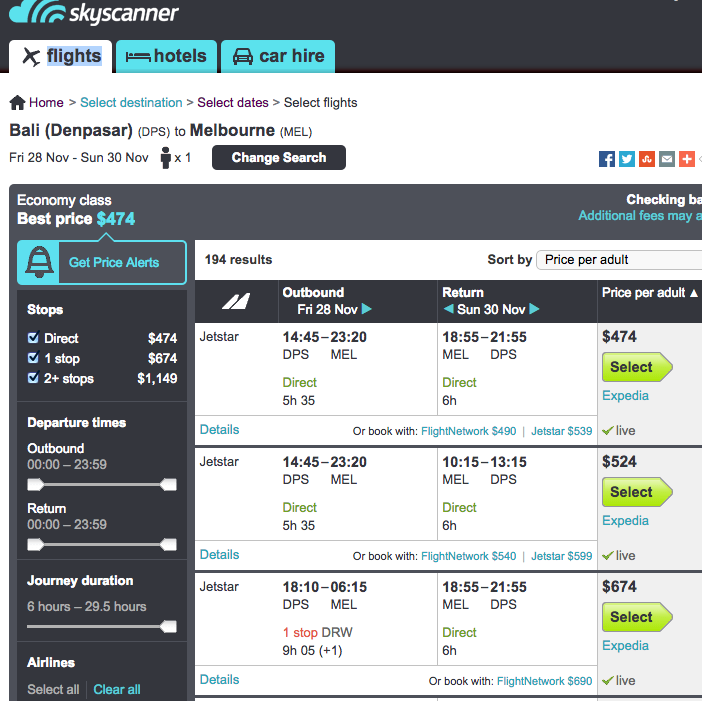Viewport: 702px width, 701px height.
Task: Click return departure slider right handle
Action: pyautogui.click(x=168, y=544)
